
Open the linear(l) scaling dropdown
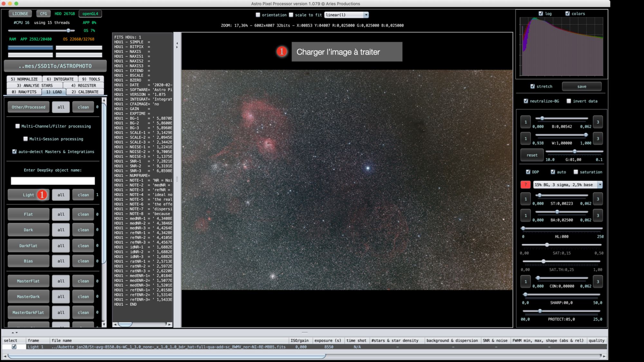tap(346, 15)
